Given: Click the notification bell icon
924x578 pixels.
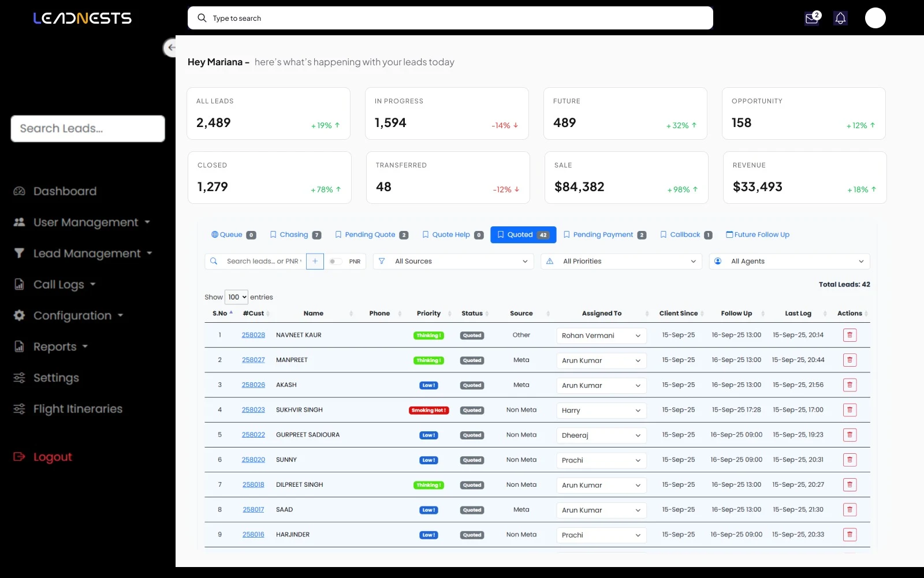Looking at the screenshot, I should point(840,18).
